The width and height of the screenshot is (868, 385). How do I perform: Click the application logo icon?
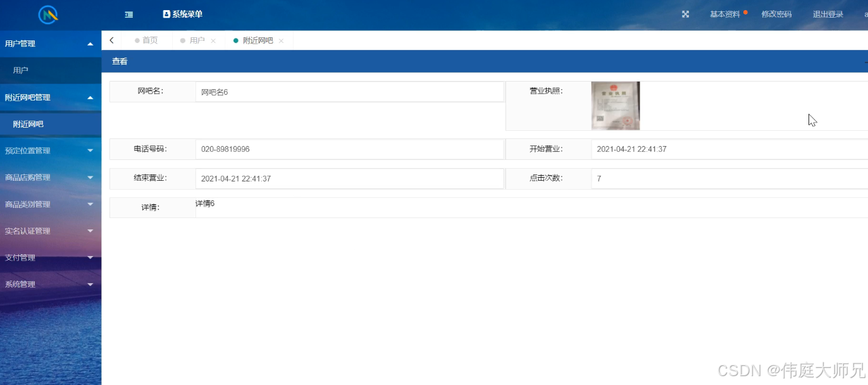[49, 15]
